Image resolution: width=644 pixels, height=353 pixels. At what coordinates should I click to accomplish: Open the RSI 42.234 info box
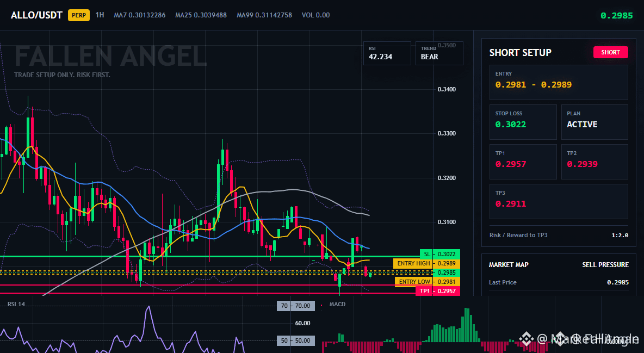pyautogui.click(x=387, y=53)
